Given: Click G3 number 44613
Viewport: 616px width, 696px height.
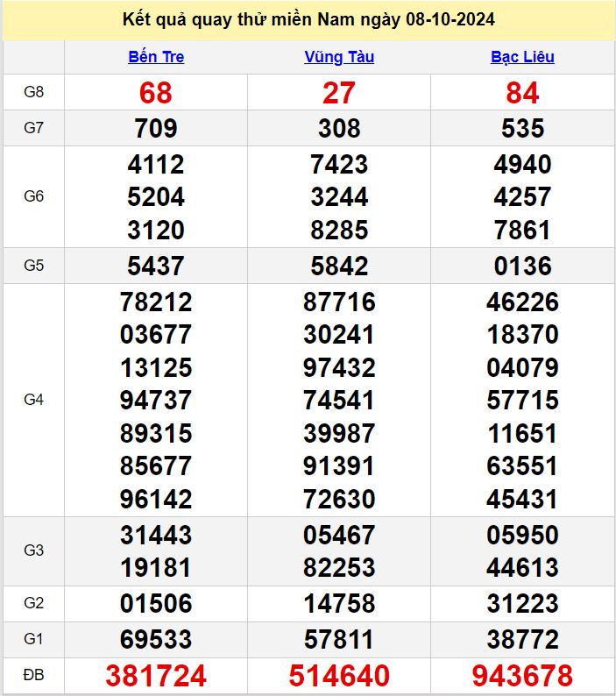Looking at the screenshot, I should pos(522,567).
